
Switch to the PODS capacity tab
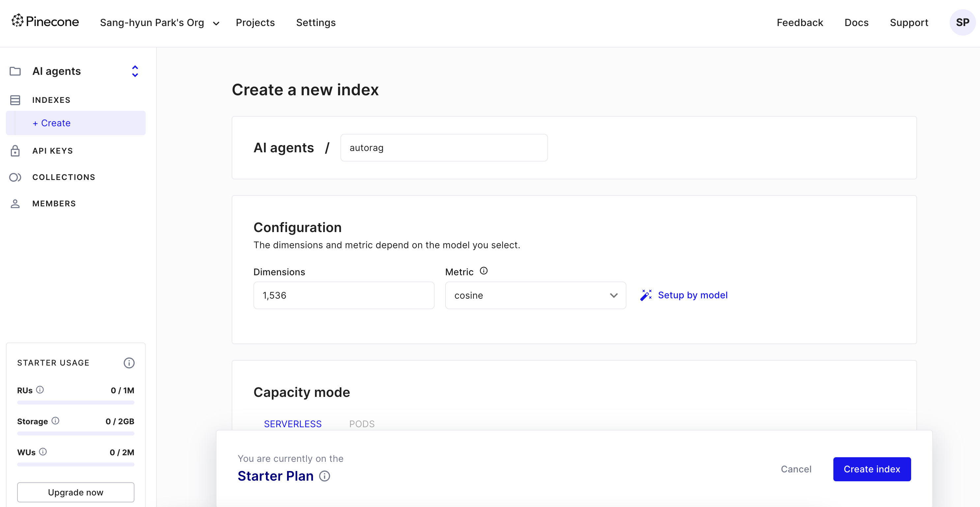coord(362,424)
